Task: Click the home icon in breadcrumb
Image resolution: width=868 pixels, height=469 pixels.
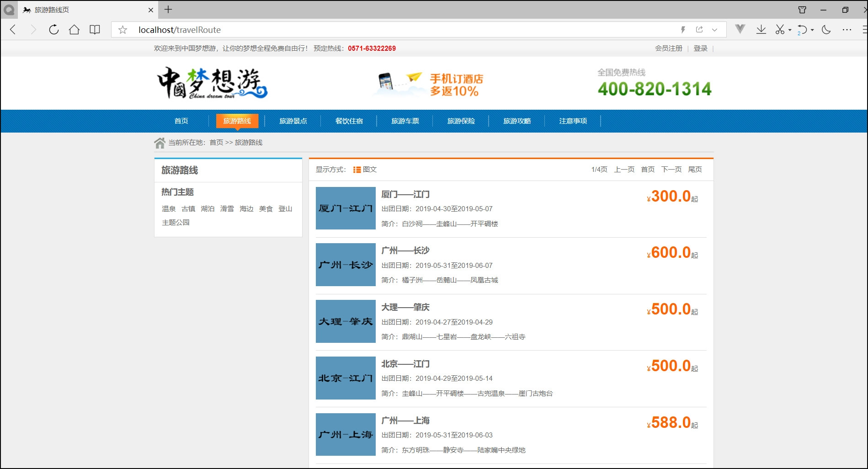Action: (160, 143)
